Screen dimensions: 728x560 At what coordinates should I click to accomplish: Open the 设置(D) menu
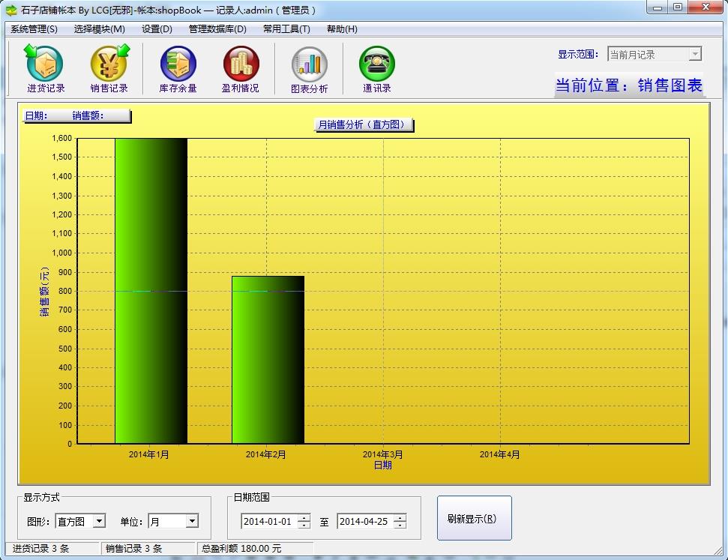(157, 29)
